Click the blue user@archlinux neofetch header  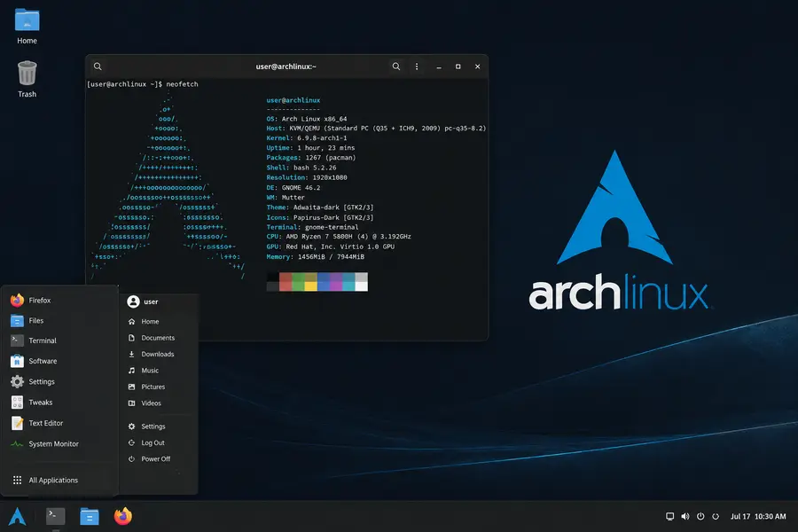coord(293,100)
